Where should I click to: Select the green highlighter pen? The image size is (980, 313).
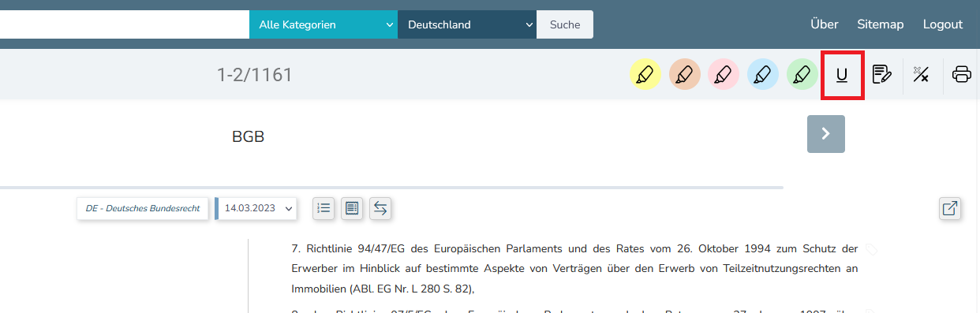(802, 75)
